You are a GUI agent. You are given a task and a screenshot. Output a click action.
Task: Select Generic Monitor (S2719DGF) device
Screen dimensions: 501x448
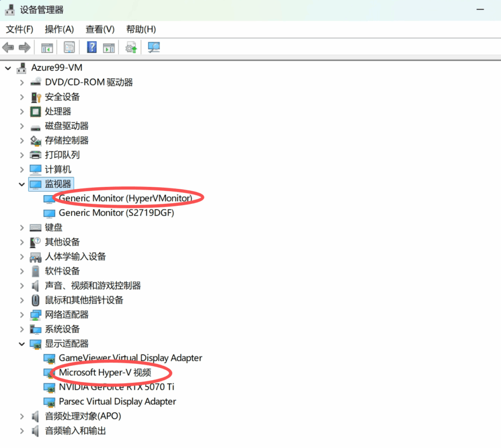tap(116, 213)
